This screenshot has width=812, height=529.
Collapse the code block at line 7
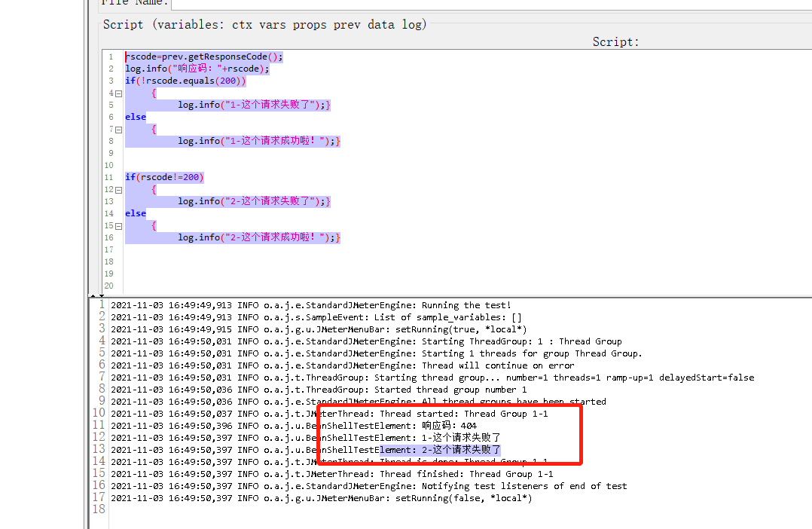[118, 128]
